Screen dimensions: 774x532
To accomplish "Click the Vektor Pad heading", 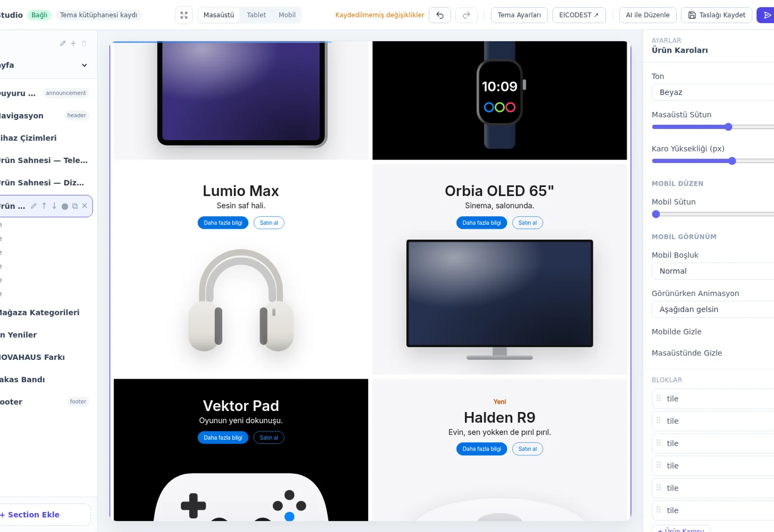I will 241,406.
